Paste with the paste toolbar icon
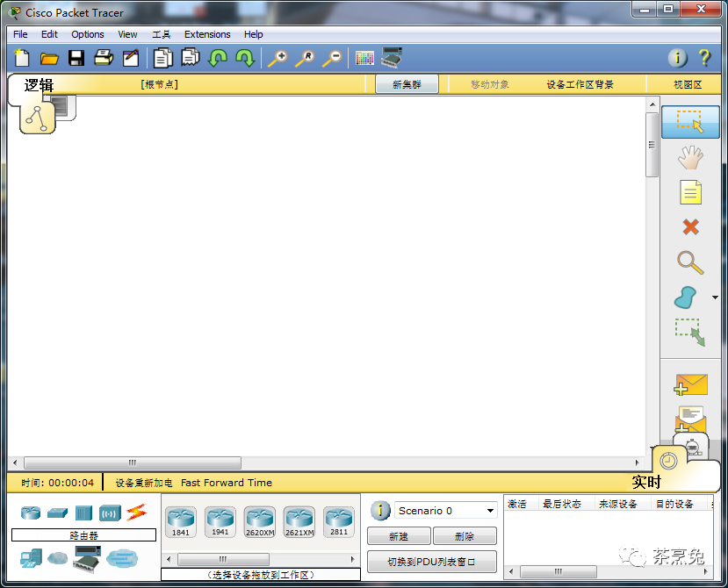 coord(191,58)
